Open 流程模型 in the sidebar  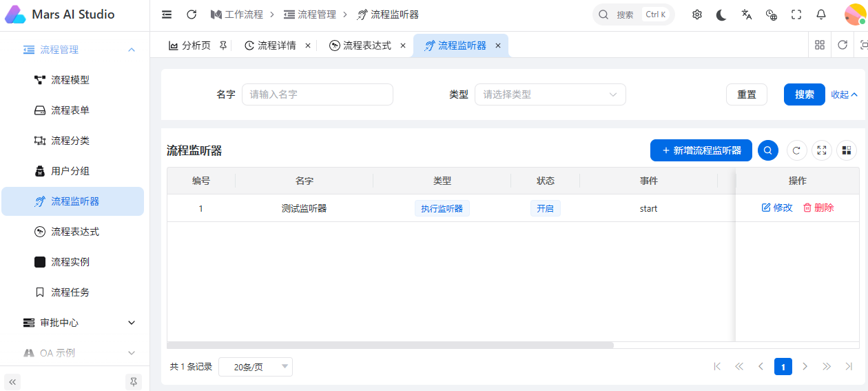pyautogui.click(x=72, y=80)
